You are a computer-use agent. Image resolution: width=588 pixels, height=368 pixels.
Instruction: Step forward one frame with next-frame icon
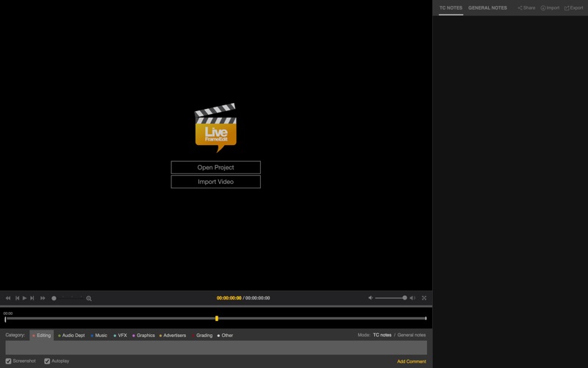tap(32, 298)
